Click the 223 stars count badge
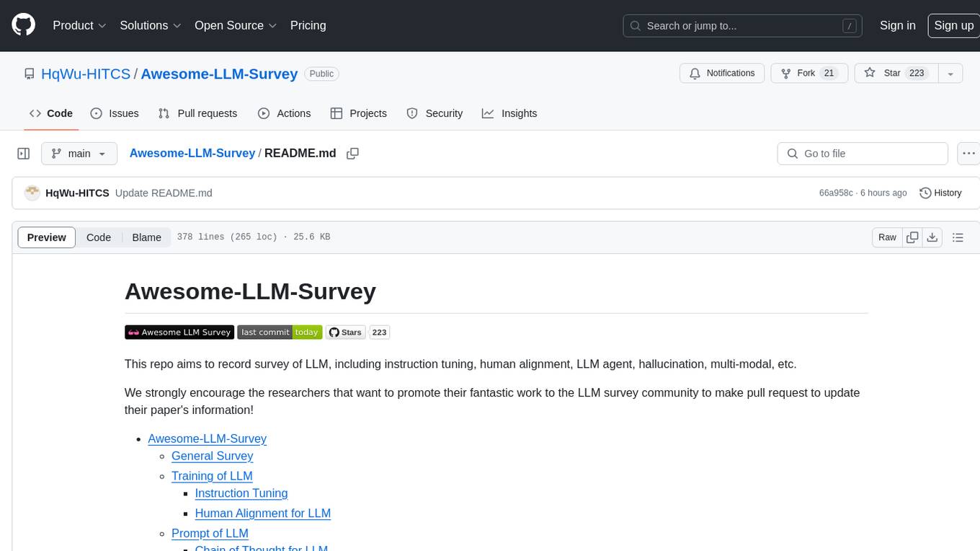Viewport: 980px width, 551px height. [x=379, y=332]
